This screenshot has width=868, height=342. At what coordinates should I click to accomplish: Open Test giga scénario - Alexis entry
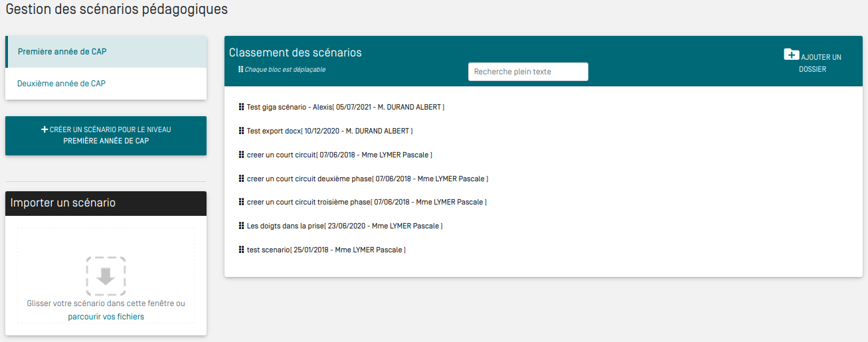point(288,107)
